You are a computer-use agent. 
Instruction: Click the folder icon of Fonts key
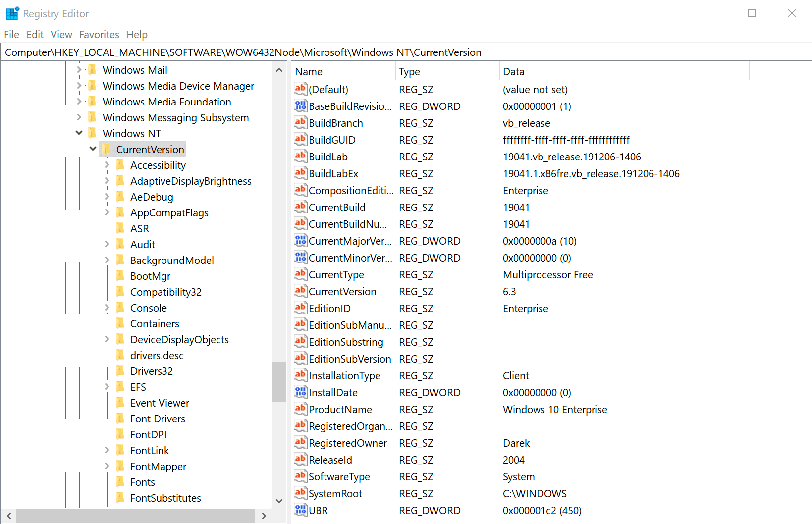(120, 482)
